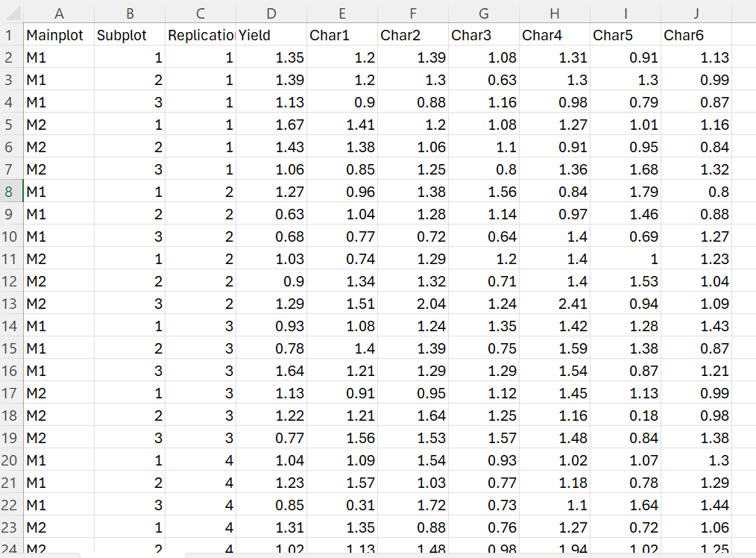Viewport: 756px width, 558px height.
Task: Click the Select All corner triangle
Action: click(x=13, y=13)
